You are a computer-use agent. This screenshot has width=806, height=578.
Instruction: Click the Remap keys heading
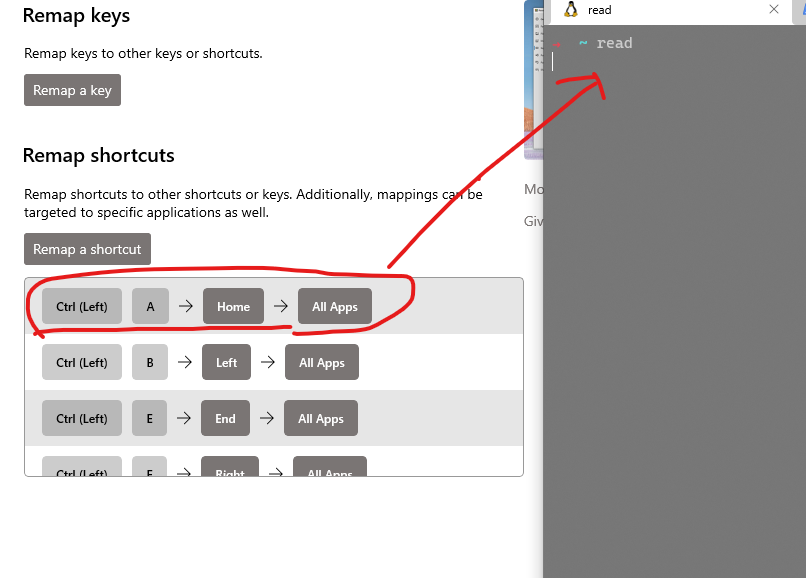[x=76, y=15]
